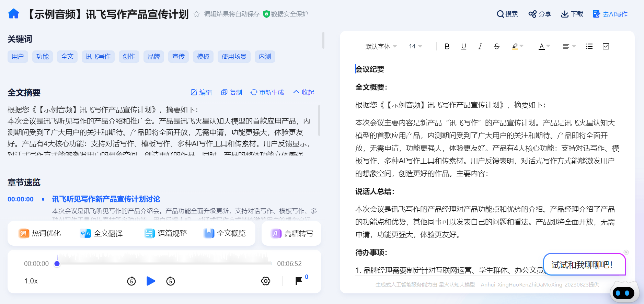Click the summary panel scrollbar

point(319,120)
